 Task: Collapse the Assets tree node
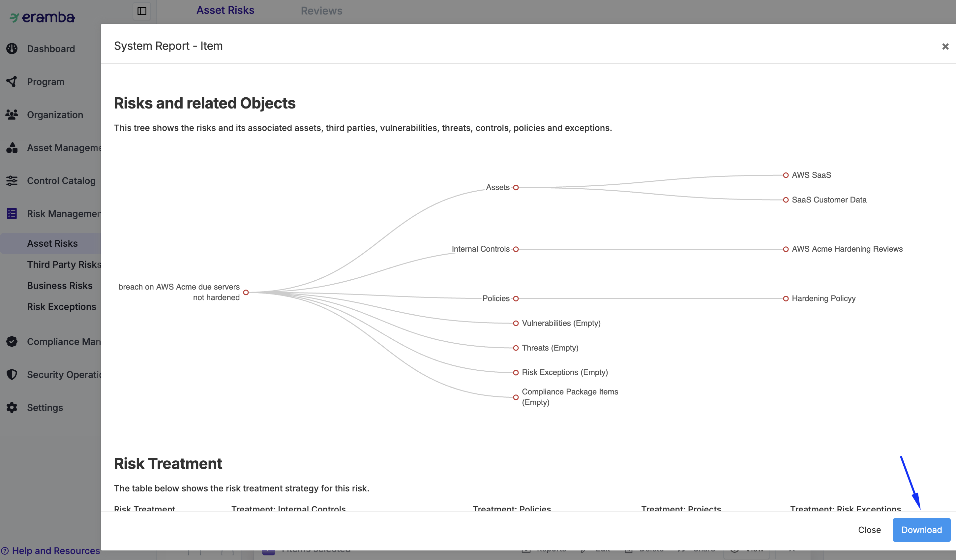[x=516, y=187]
